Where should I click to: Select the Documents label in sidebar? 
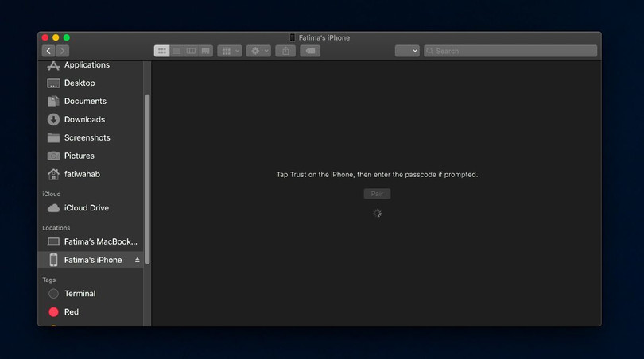point(85,101)
